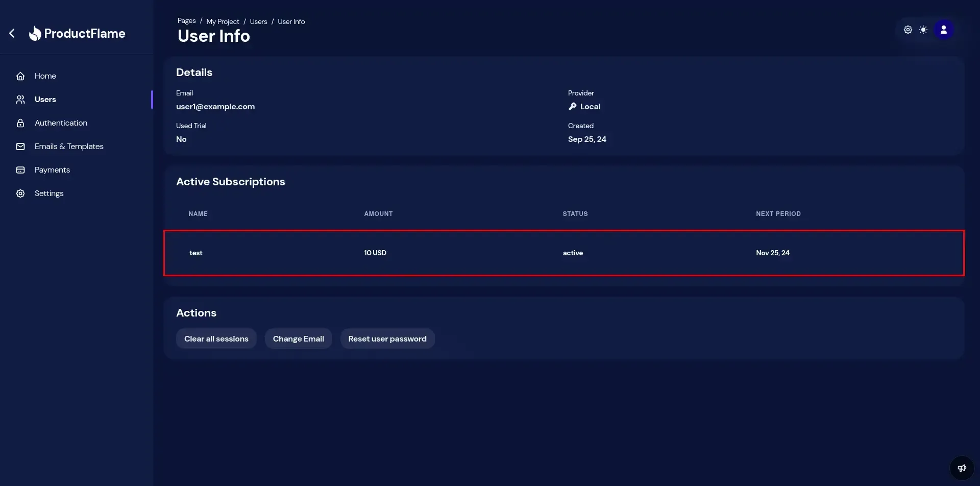The height and width of the screenshot is (486, 980).
Task: Open the megaphone announcements button
Action: [962, 468]
